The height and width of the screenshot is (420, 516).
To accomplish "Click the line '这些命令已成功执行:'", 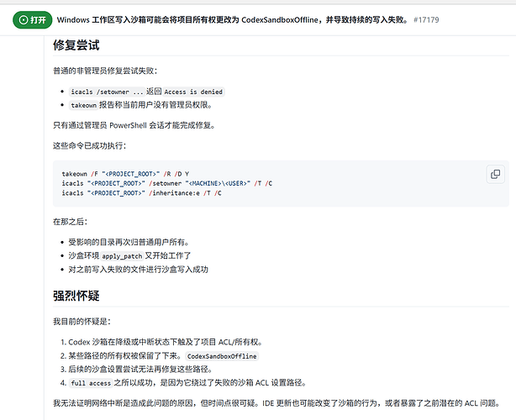I will pos(89,145).
